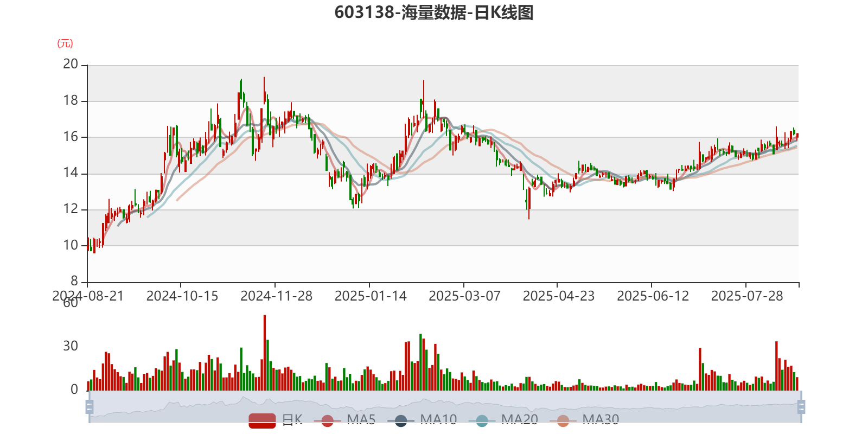Click the 2025-01-14 date axis label
Viewport: 868px width, 434px height.
pyautogui.click(x=371, y=296)
